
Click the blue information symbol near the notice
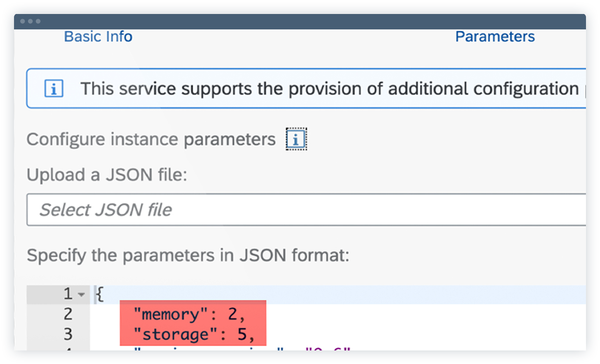pos(54,89)
